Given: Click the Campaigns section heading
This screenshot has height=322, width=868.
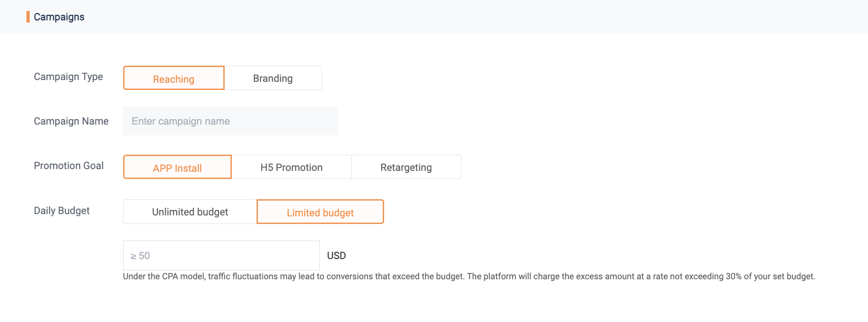Looking at the screenshot, I should click(59, 17).
